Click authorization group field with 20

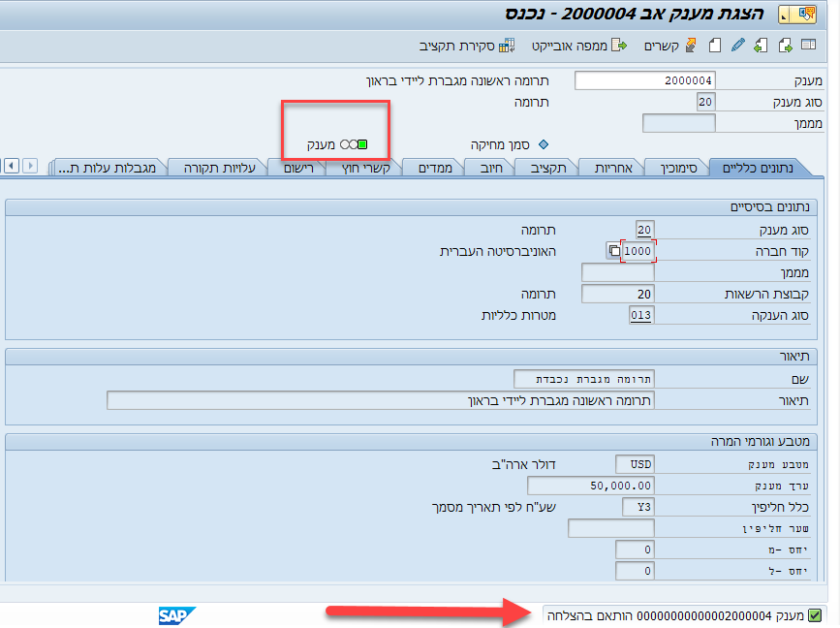[618, 295]
